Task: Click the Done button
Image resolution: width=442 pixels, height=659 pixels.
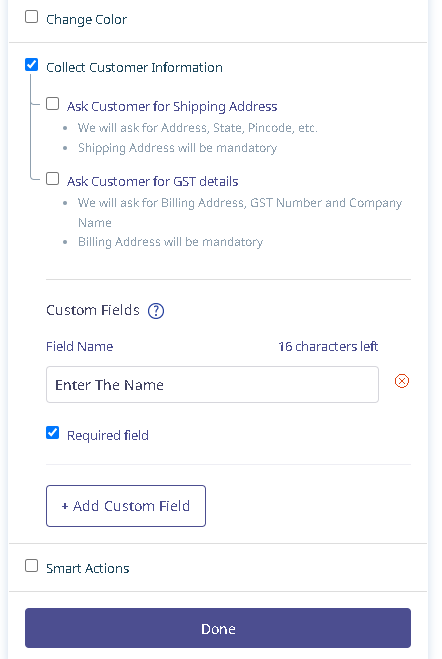Action: (218, 628)
